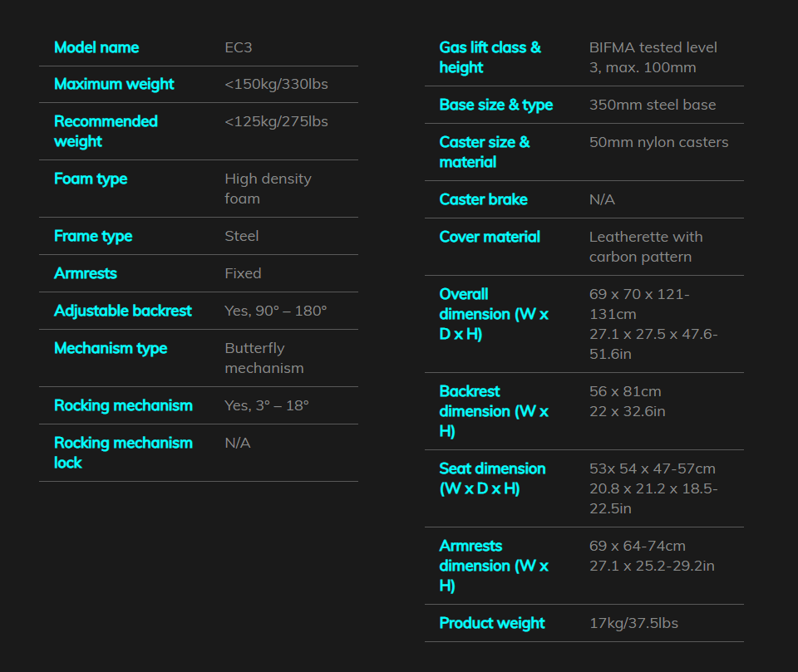The image size is (798, 672).
Task: Select the 'High density foam' value
Action: pyautogui.click(x=268, y=189)
